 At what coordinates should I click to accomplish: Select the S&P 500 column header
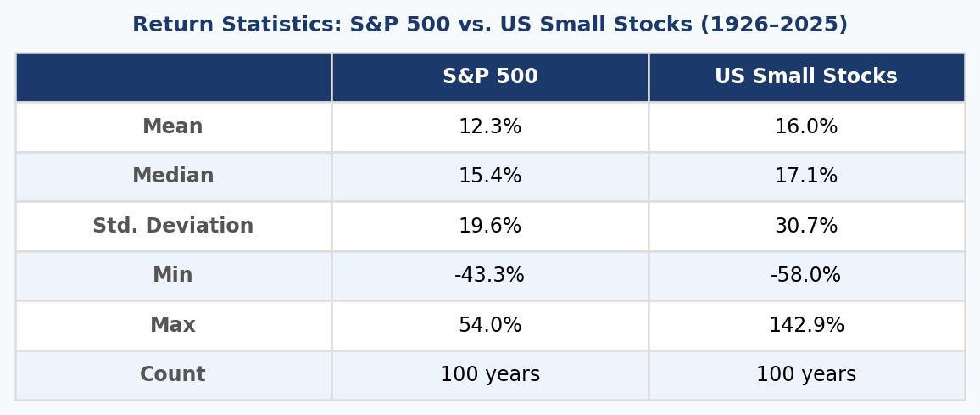point(490,77)
